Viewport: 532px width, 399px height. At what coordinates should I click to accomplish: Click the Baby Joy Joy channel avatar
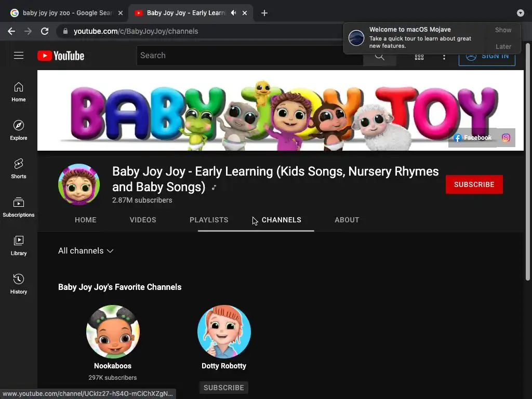click(79, 184)
